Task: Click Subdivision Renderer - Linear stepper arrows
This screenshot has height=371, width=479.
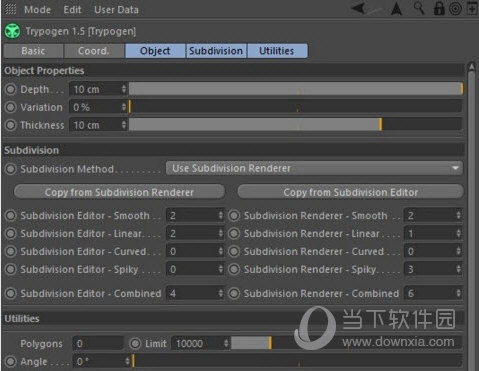Action: click(459, 233)
